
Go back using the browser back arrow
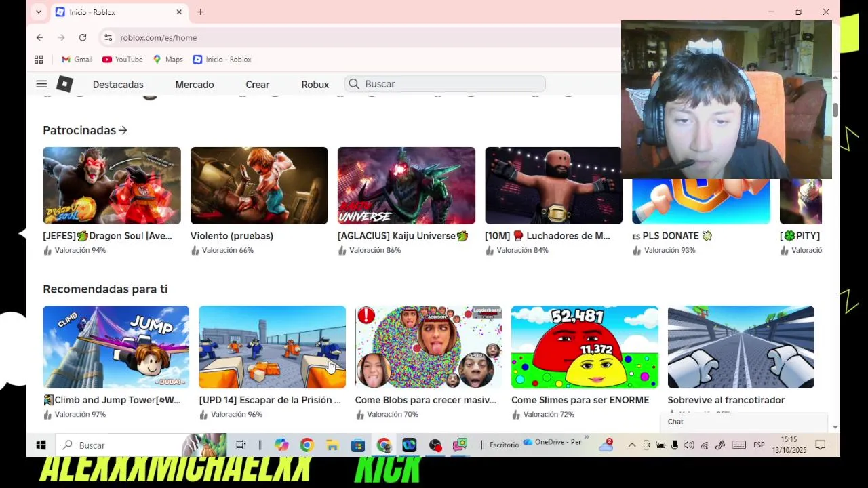(40, 37)
